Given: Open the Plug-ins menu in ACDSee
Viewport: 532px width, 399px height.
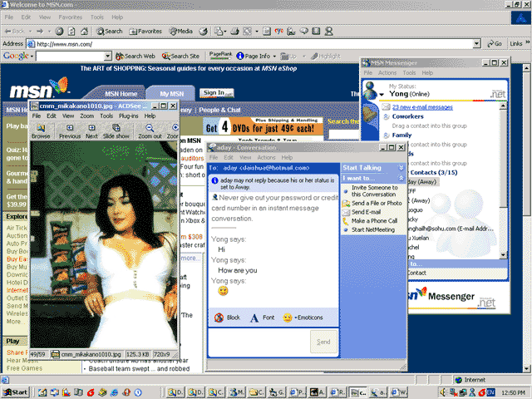Looking at the screenshot, I should 128,116.
